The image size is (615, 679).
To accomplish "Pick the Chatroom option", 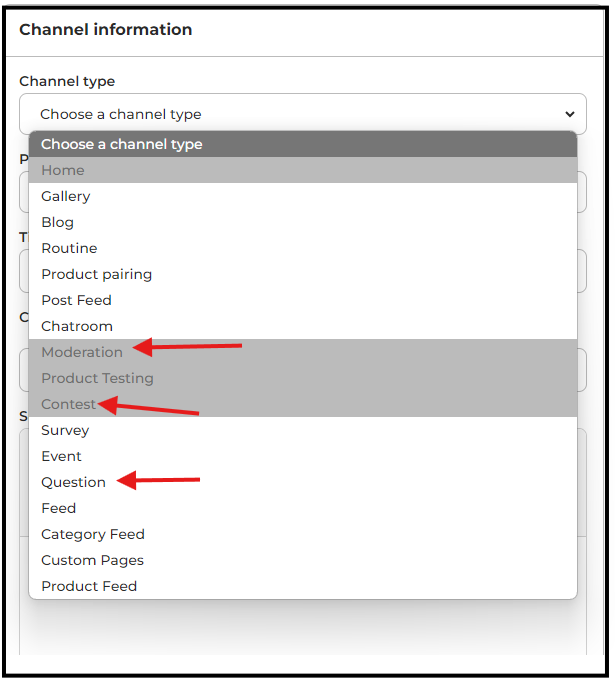I will pyautogui.click(x=77, y=326).
